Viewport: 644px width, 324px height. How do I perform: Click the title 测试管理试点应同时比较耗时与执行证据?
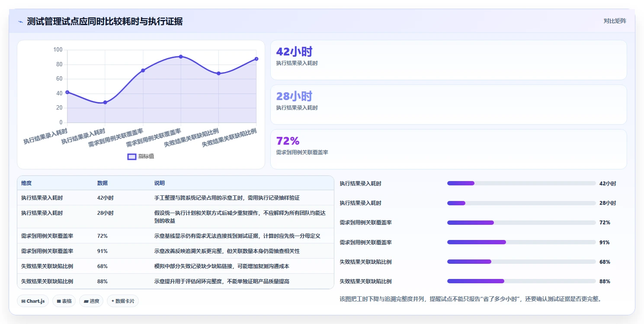(x=105, y=21)
